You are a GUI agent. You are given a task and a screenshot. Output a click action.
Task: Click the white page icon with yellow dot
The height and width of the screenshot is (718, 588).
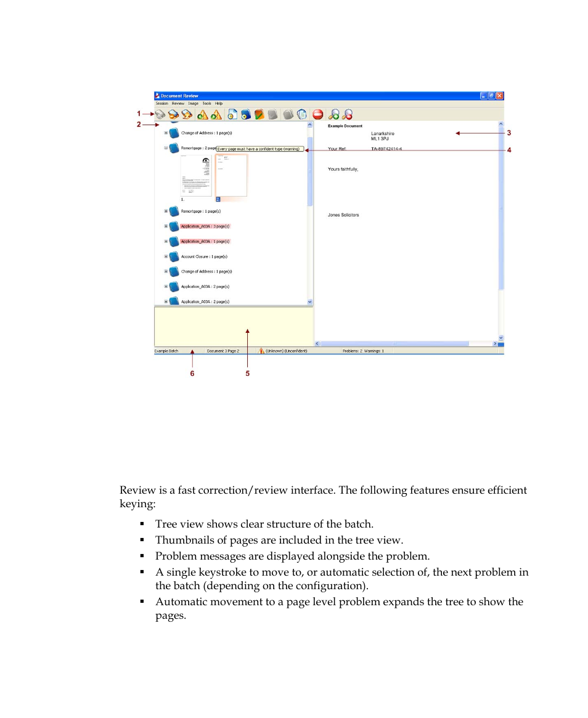tap(232, 115)
